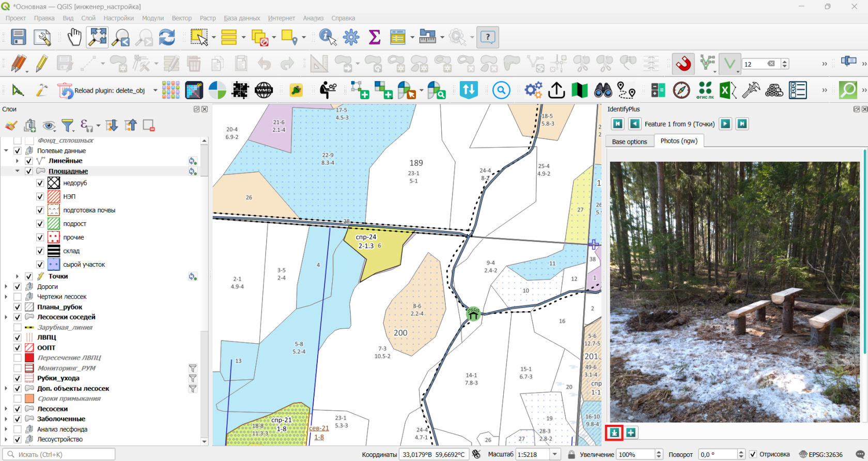Click the add photo plus icon
Viewport: 868px width, 461px height.
[x=631, y=433]
